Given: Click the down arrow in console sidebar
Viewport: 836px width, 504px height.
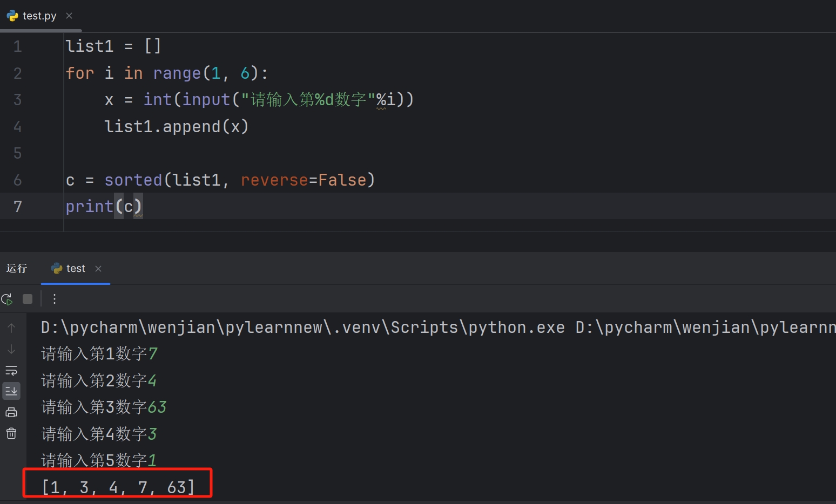Looking at the screenshot, I should click(11, 350).
